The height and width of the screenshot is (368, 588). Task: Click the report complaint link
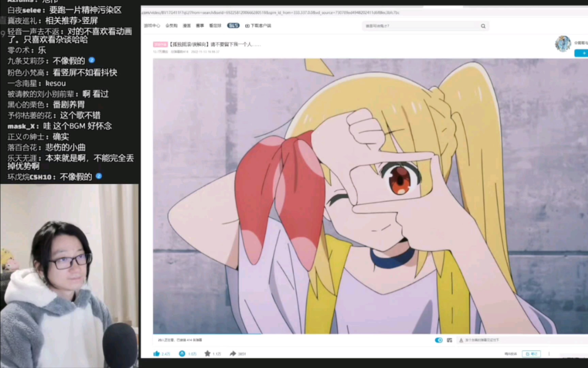tap(510, 354)
